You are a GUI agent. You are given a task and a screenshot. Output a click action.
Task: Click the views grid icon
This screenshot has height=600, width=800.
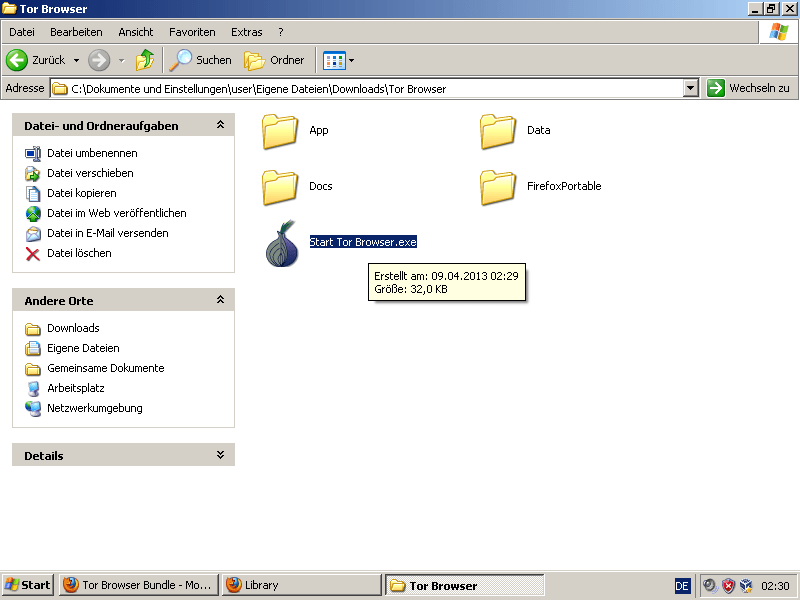(x=334, y=61)
